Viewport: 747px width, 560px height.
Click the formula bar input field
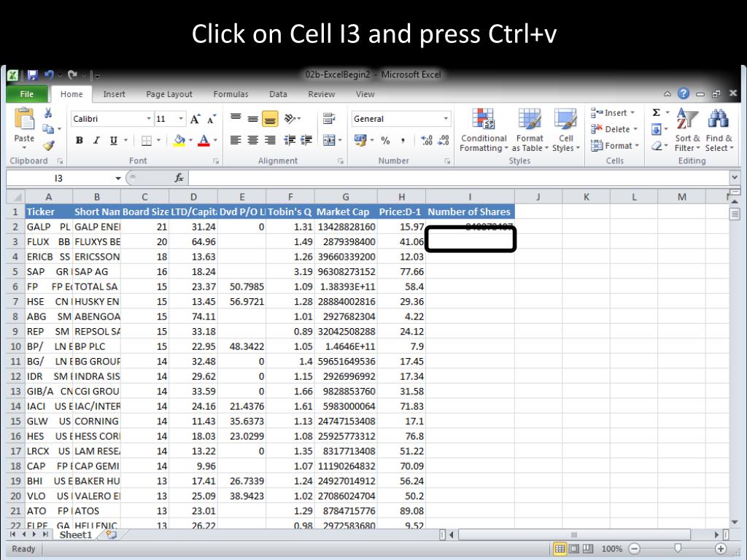point(459,178)
